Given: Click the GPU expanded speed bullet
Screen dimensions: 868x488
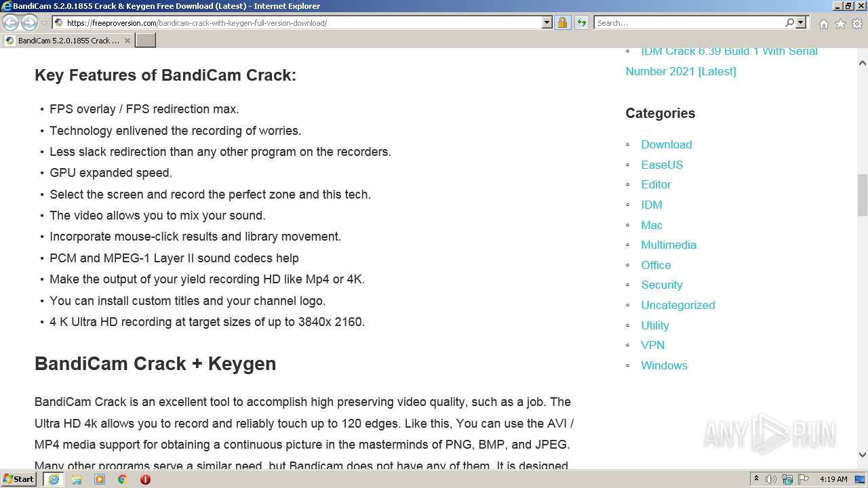Looking at the screenshot, I should [x=111, y=173].
